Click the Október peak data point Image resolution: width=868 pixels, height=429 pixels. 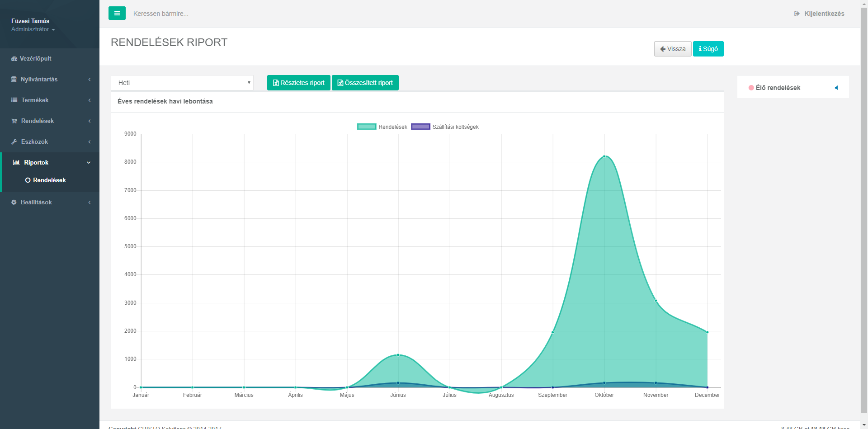tap(604, 156)
